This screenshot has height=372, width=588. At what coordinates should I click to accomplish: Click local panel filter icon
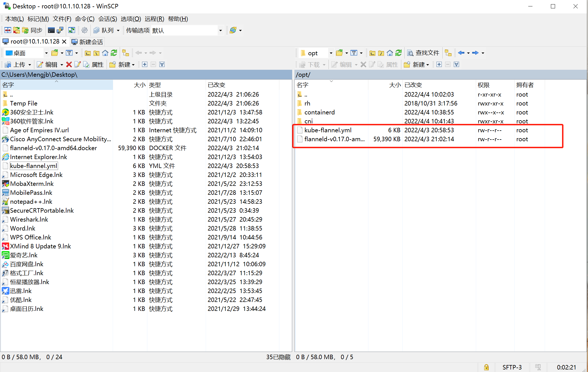pyautogui.click(x=69, y=53)
